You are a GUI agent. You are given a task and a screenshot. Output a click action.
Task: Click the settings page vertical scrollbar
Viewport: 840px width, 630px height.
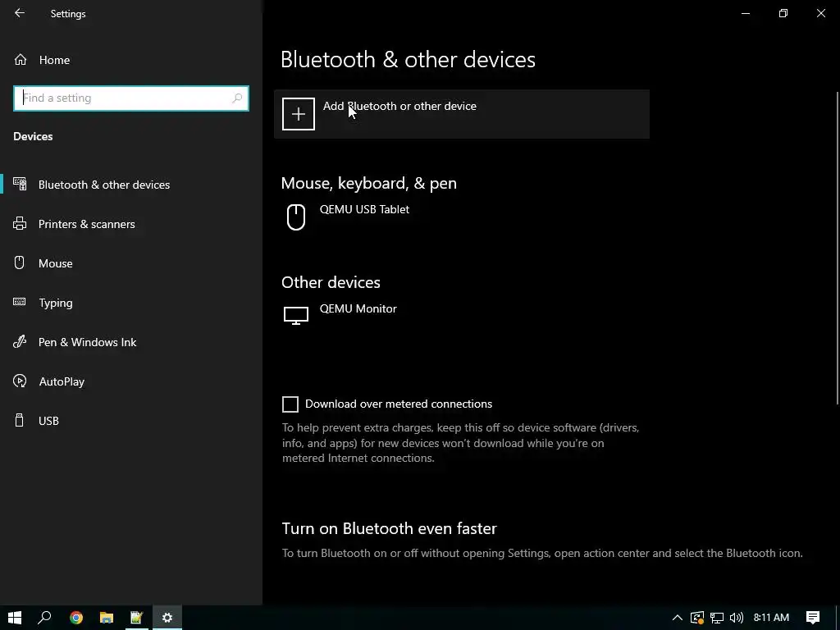coord(837,248)
